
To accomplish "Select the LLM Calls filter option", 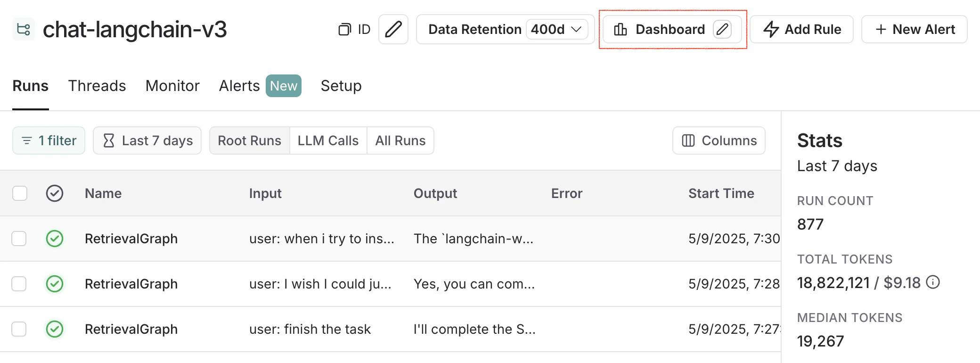I will (328, 140).
